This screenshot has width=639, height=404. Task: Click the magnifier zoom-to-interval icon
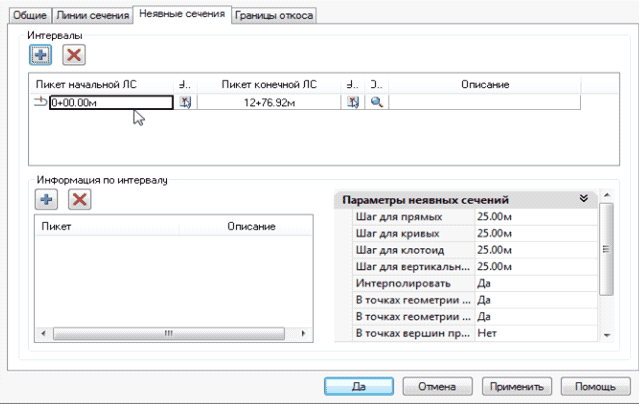(377, 102)
